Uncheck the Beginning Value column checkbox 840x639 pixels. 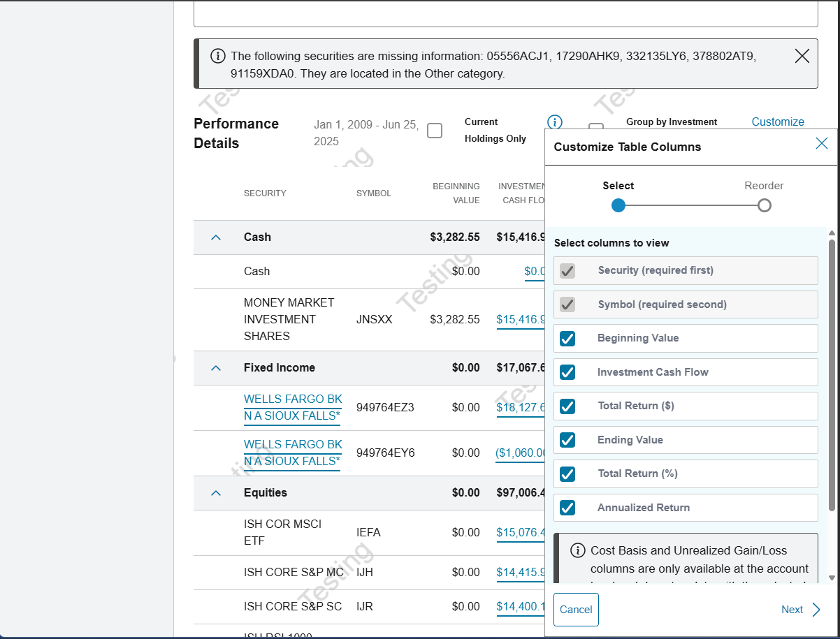click(567, 339)
